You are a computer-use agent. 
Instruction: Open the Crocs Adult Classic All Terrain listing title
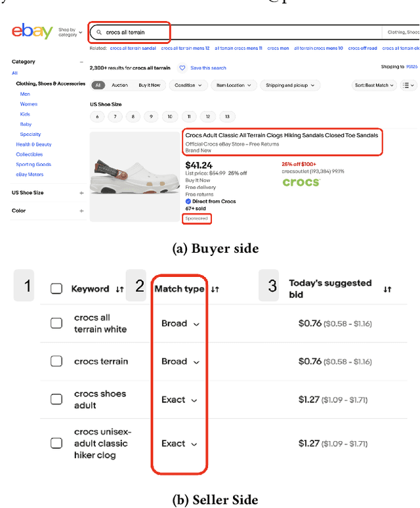click(x=282, y=135)
